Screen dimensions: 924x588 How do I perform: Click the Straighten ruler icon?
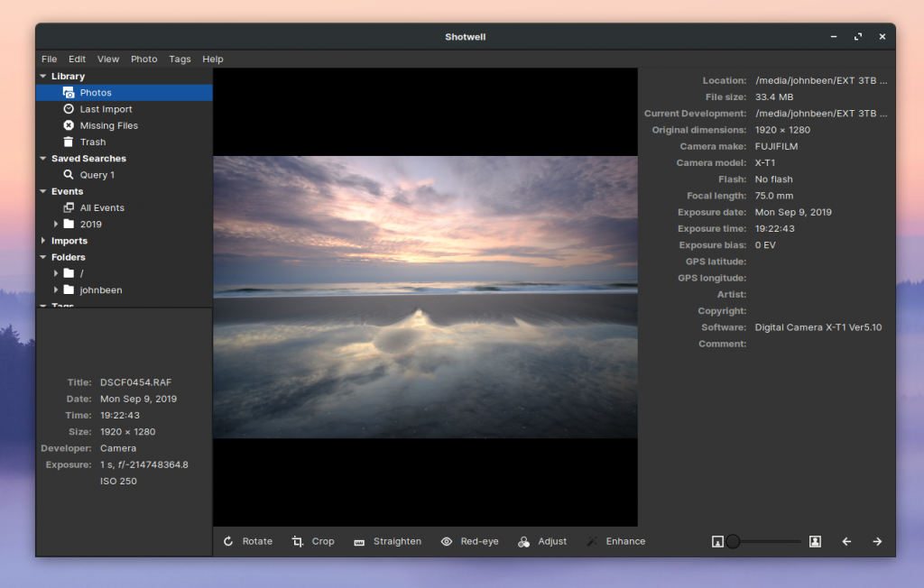(359, 541)
